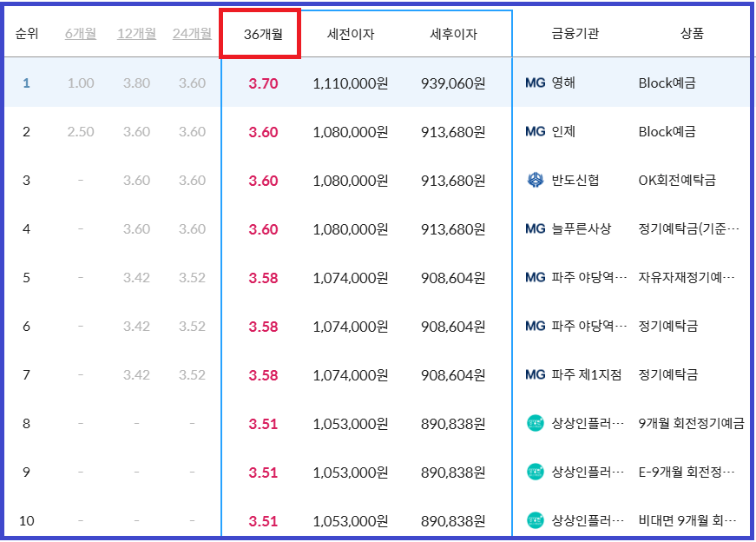The height and width of the screenshot is (542, 756).
Task: Click 1,053,000원 in rank 9 row
Action: (351, 473)
